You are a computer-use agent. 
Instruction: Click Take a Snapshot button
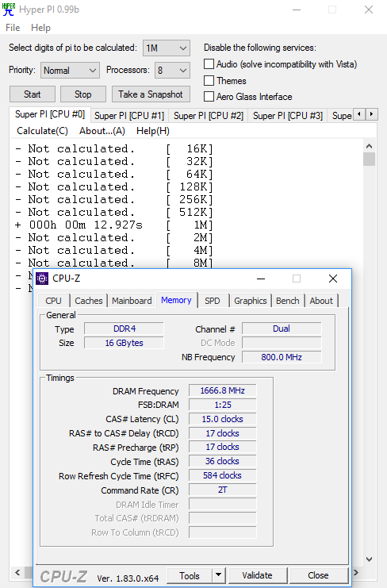pyautogui.click(x=151, y=94)
